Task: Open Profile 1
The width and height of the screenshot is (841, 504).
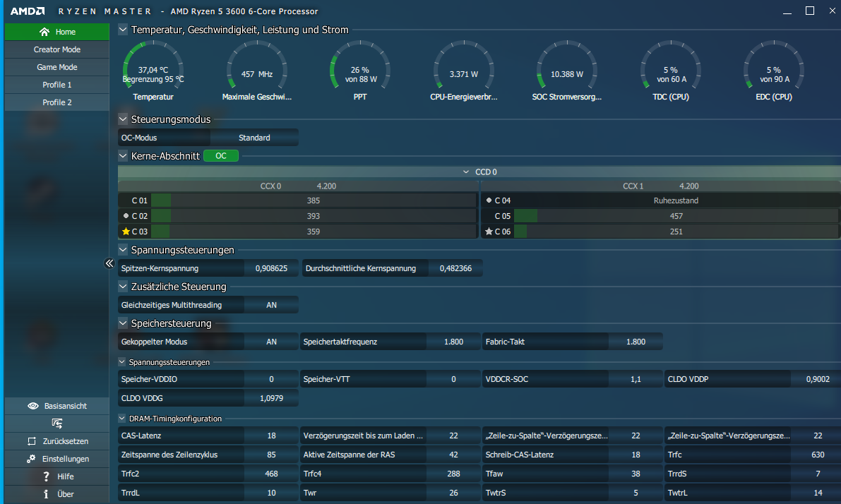Action: pyautogui.click(x=57, y=85)
